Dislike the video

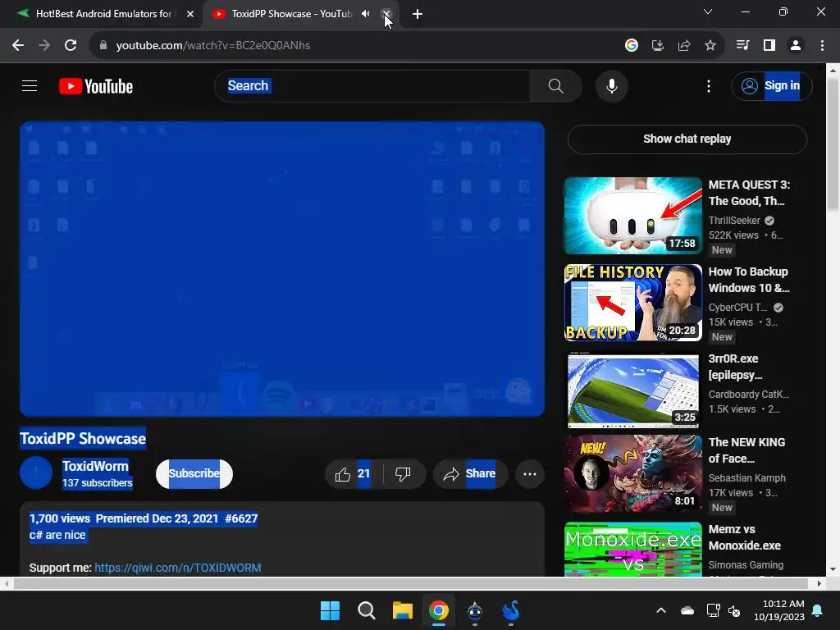click(404, 473)
